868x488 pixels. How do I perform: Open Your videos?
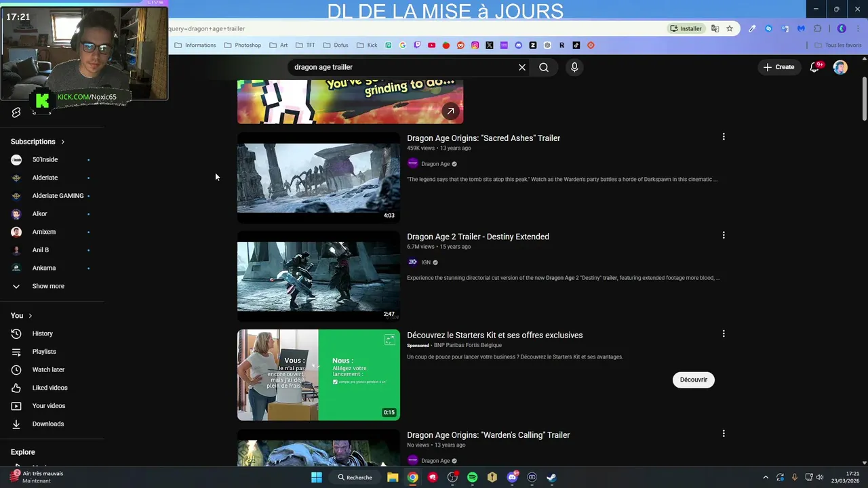tap(49, 406)
